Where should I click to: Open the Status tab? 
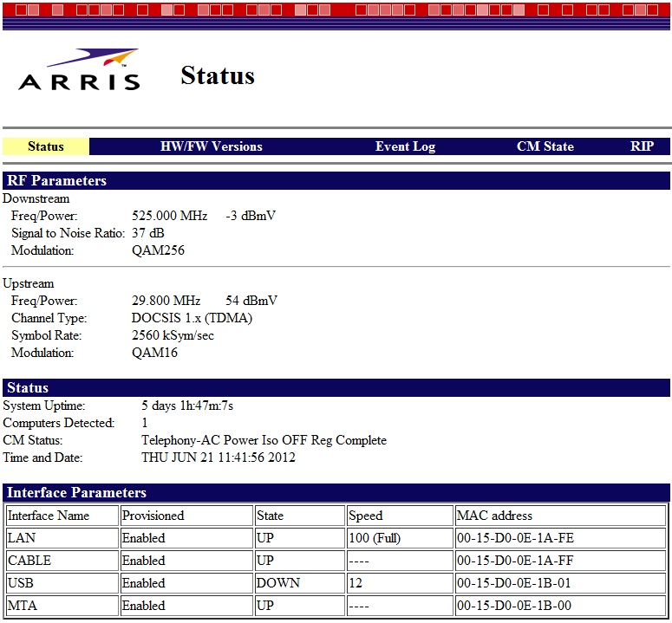46,146
